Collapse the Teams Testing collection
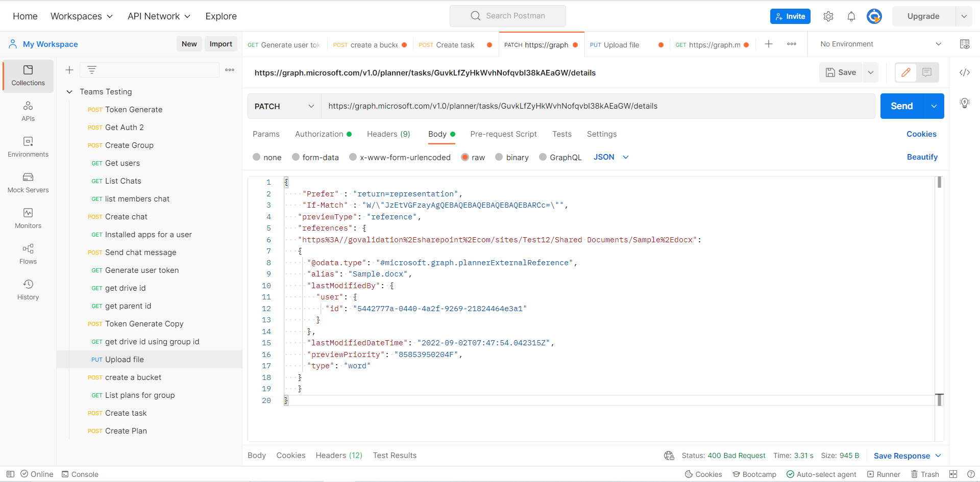Image resolution: width=980 pixels, height=482 pixels. pyautogui.click(x=69, y=92)
